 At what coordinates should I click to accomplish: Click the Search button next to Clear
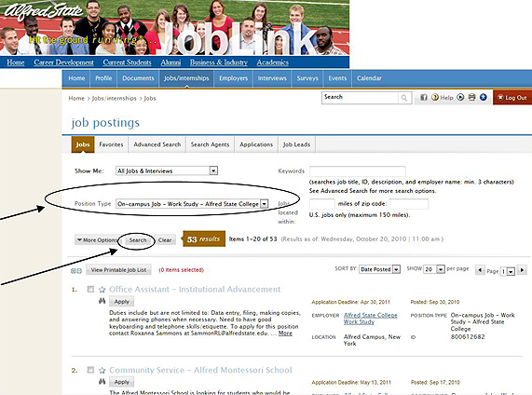138,240
